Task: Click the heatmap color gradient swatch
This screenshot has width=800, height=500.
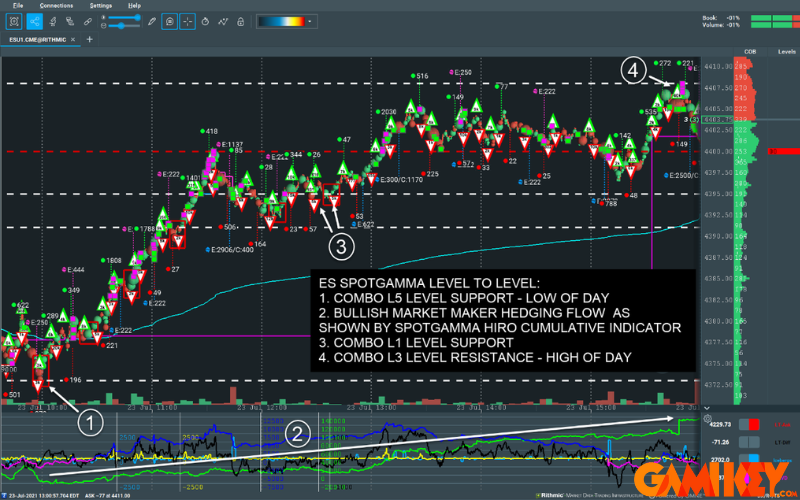Action: (x=281, y=21)
